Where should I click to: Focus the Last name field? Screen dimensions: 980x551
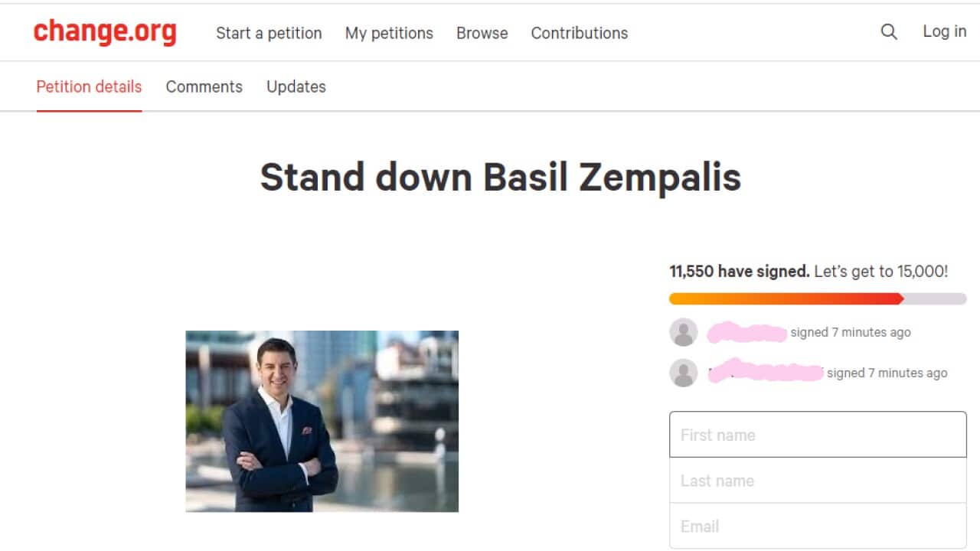817,481
